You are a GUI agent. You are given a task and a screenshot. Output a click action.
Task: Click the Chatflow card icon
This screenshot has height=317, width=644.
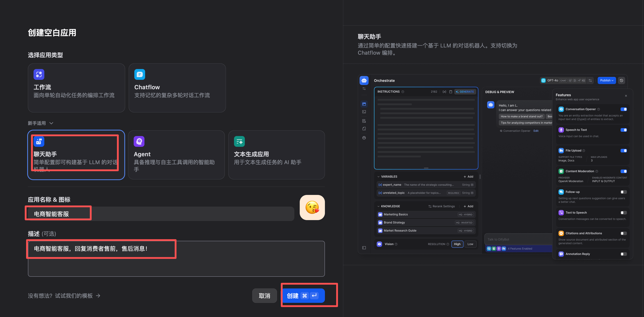[140, 74]
